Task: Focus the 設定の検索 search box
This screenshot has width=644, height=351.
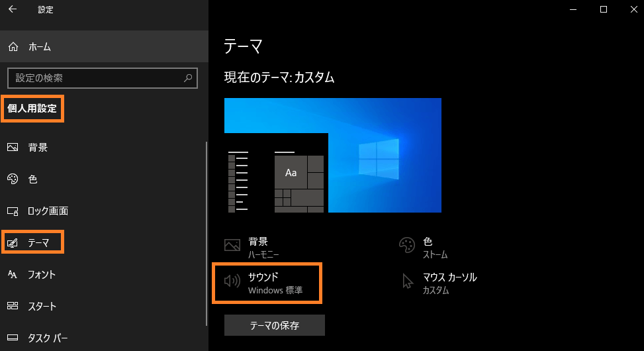Action: click(103, 78)
